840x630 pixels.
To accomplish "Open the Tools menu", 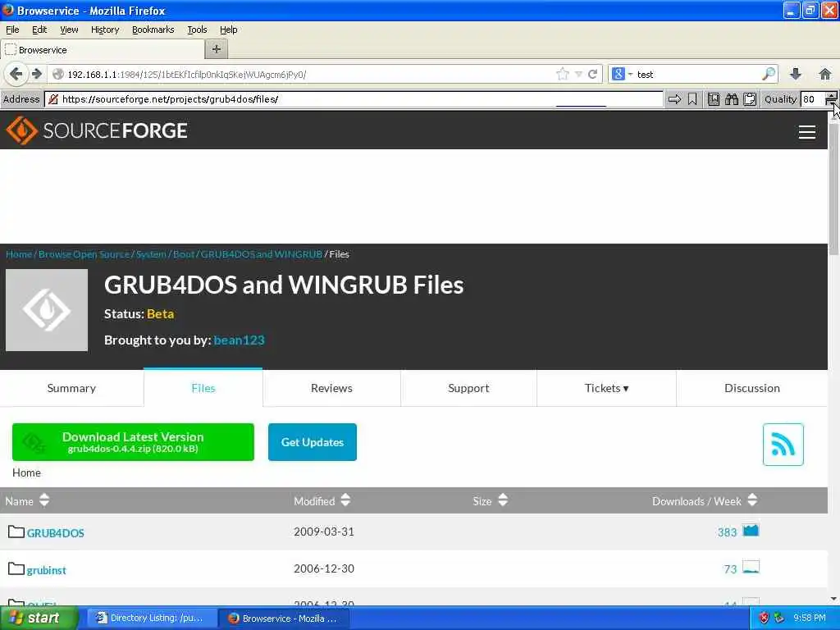I will (197, 30).
